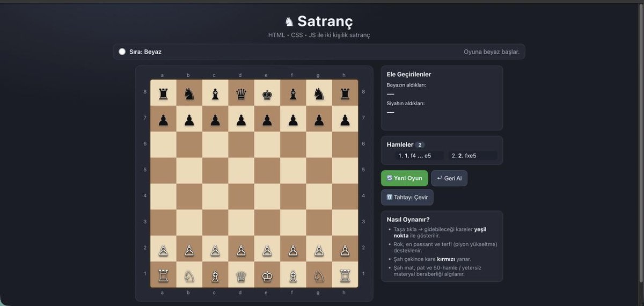Pick the black pawn on d7

tap(241, 120)
